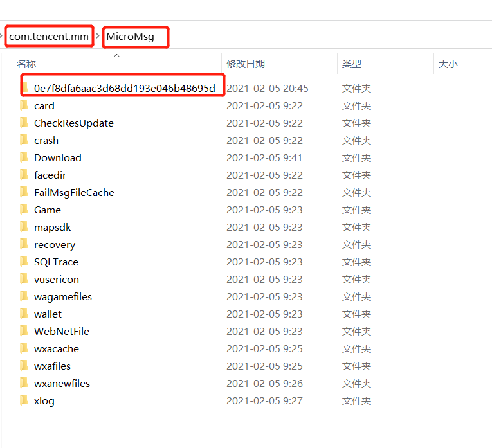This screenshot has height=448, width=492.
Task: Click the CheckResUpdate folder icon
Action: (24, 123)
